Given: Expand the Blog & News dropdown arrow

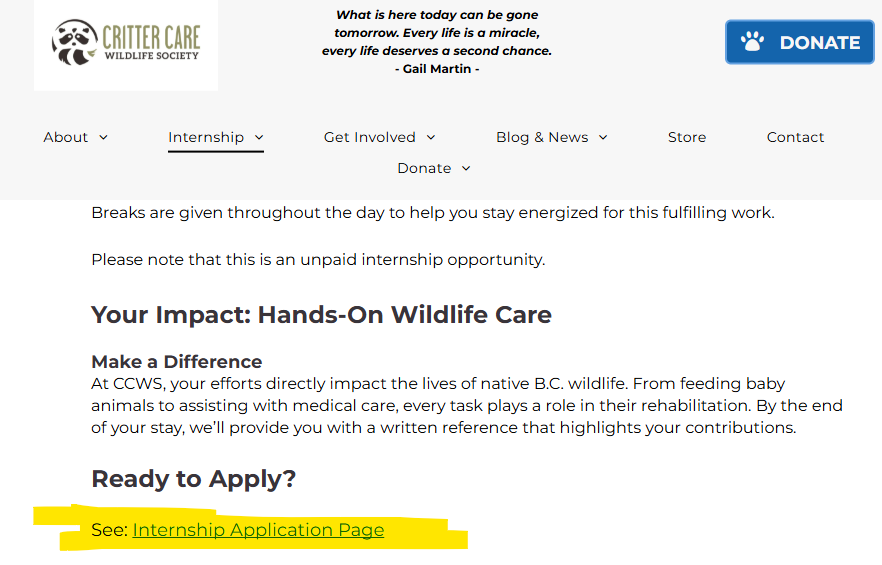Looking at the screenshot, I should coord(603,138).
